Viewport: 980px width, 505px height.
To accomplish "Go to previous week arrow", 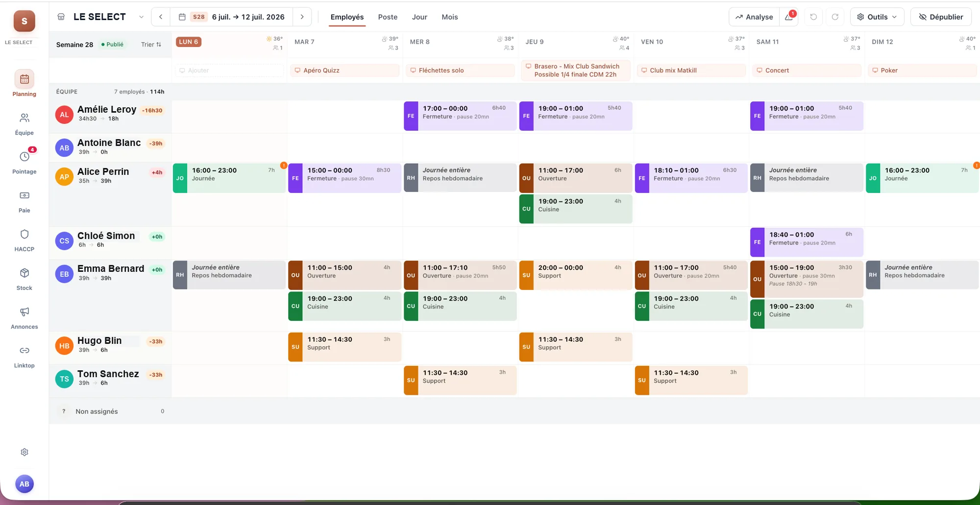I will coord(161,17).
